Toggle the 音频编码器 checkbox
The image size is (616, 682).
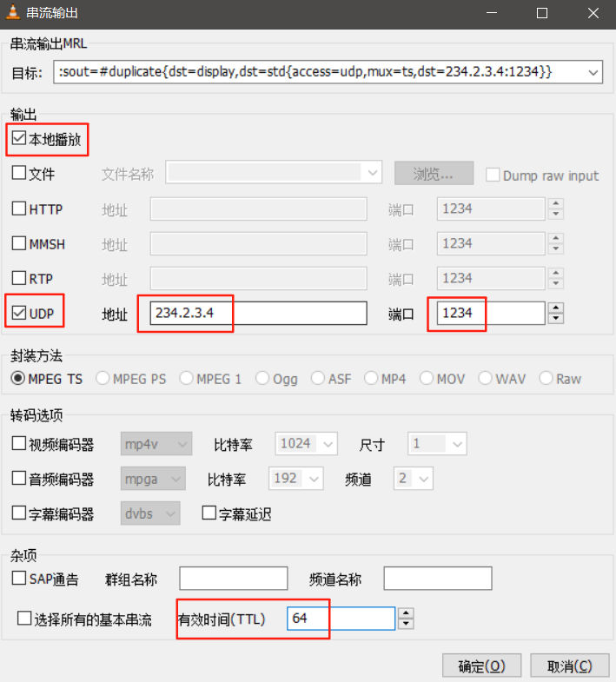tap(19, 478)
